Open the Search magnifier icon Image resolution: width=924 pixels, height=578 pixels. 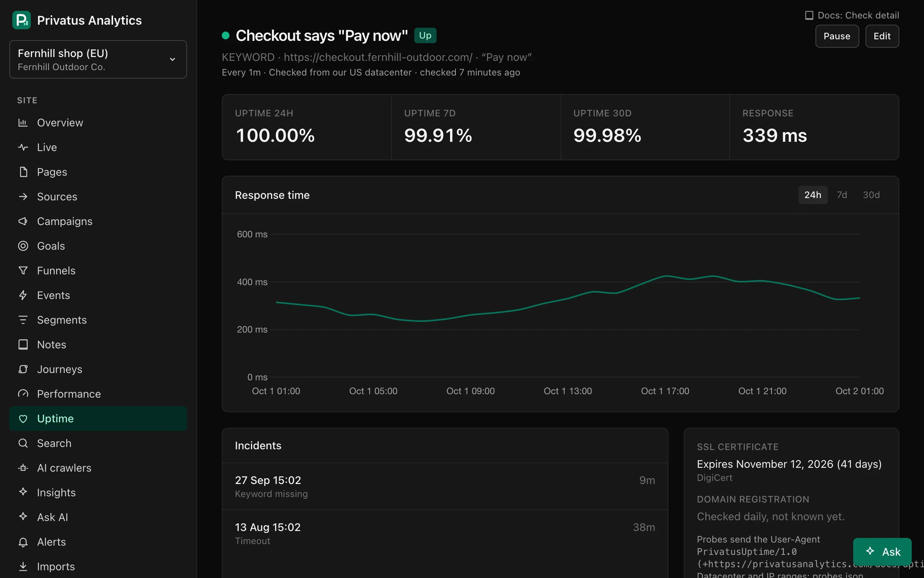pyautogui.click(x=23, y=443)
